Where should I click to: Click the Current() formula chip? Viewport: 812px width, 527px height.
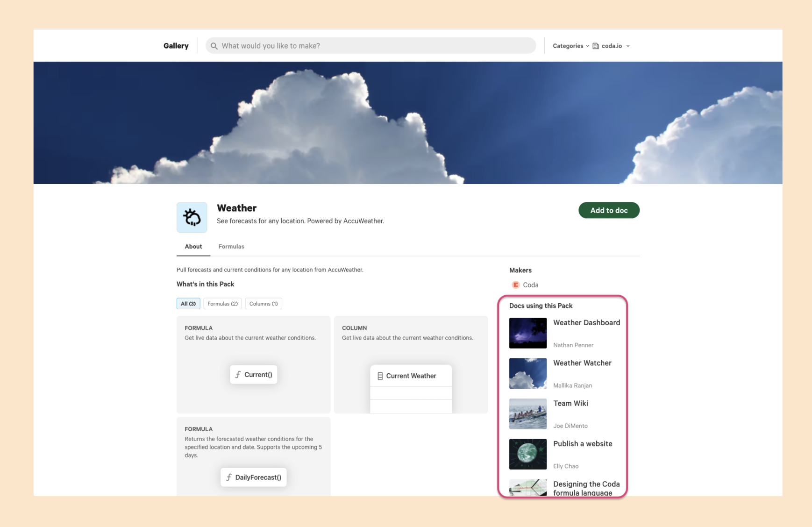tap(254, 375)
